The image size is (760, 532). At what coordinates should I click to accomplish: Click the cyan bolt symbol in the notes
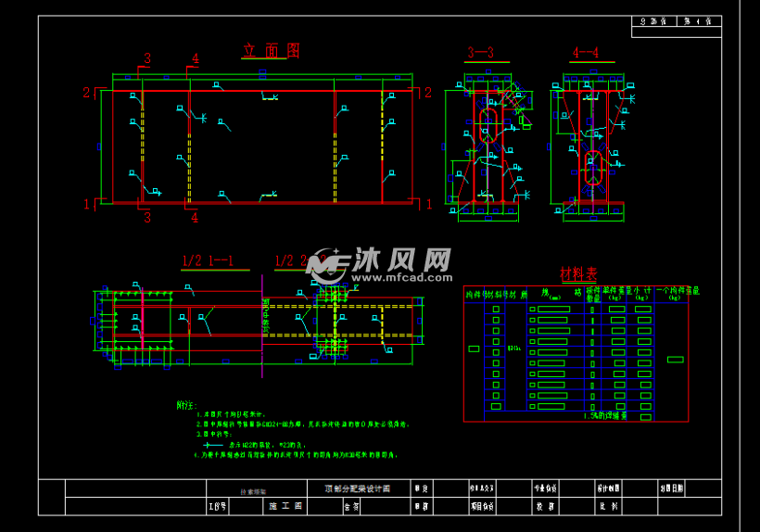(213, 445)
